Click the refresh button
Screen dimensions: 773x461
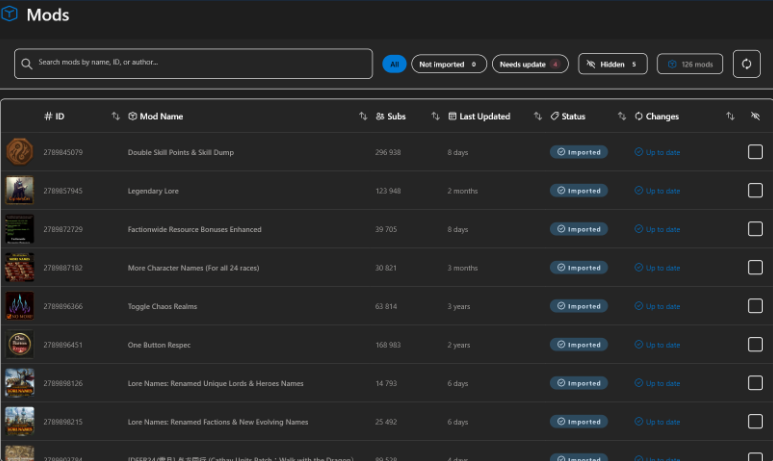pos(746,64)
